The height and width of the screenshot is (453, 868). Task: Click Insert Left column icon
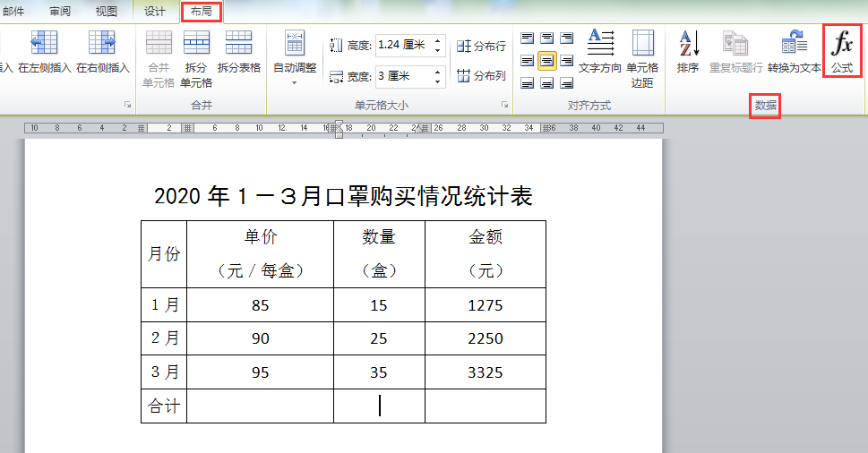pos(44,43)
